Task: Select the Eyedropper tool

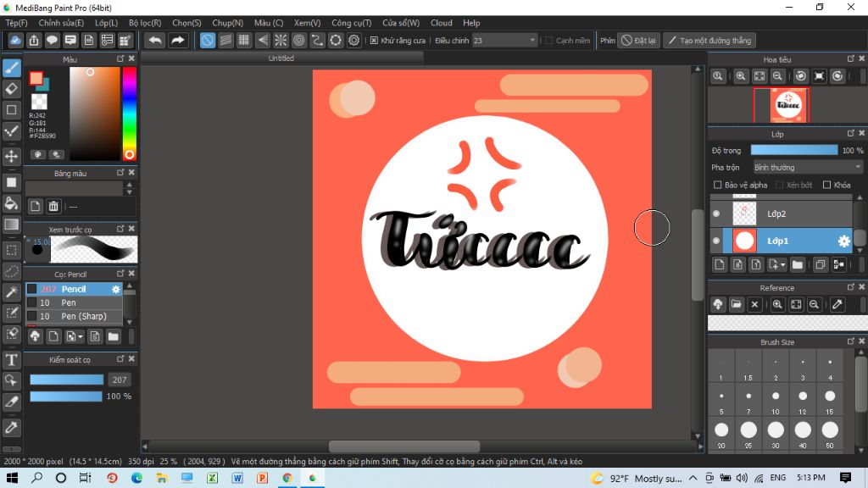Action: [x=12, y=427]
